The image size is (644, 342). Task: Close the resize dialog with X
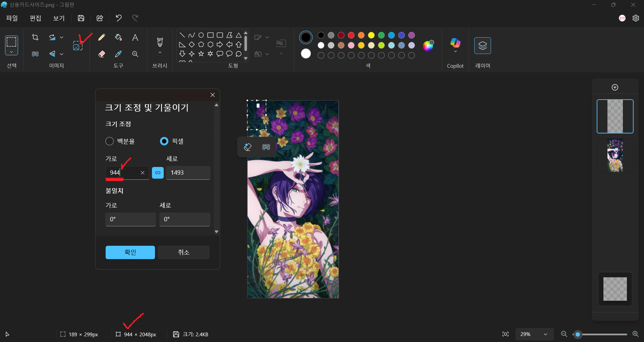click(213, 95)
